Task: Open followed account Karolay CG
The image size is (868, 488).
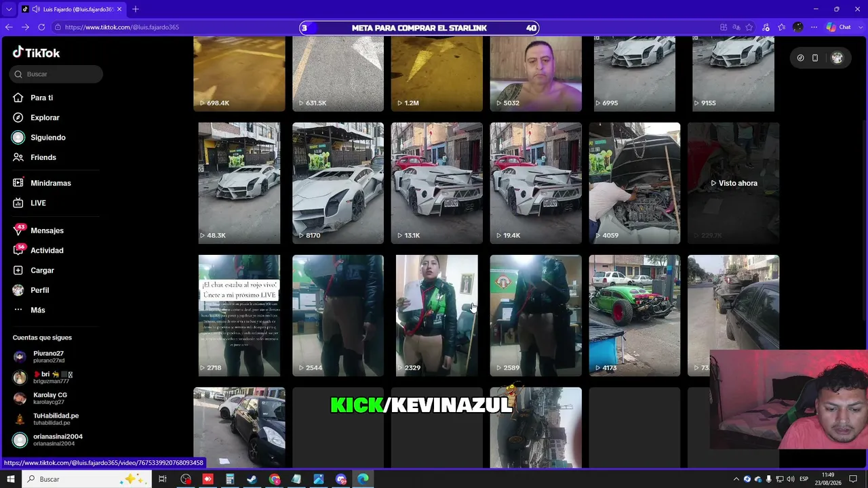Action: [x=41, y=398]
